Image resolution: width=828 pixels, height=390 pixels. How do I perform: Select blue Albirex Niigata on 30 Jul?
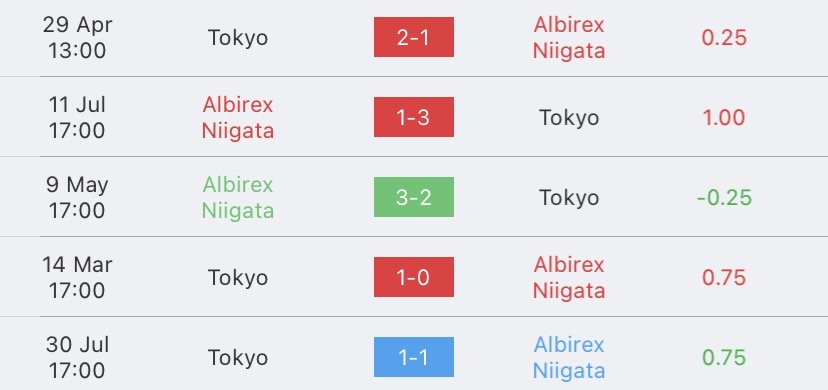pos(569,358)
